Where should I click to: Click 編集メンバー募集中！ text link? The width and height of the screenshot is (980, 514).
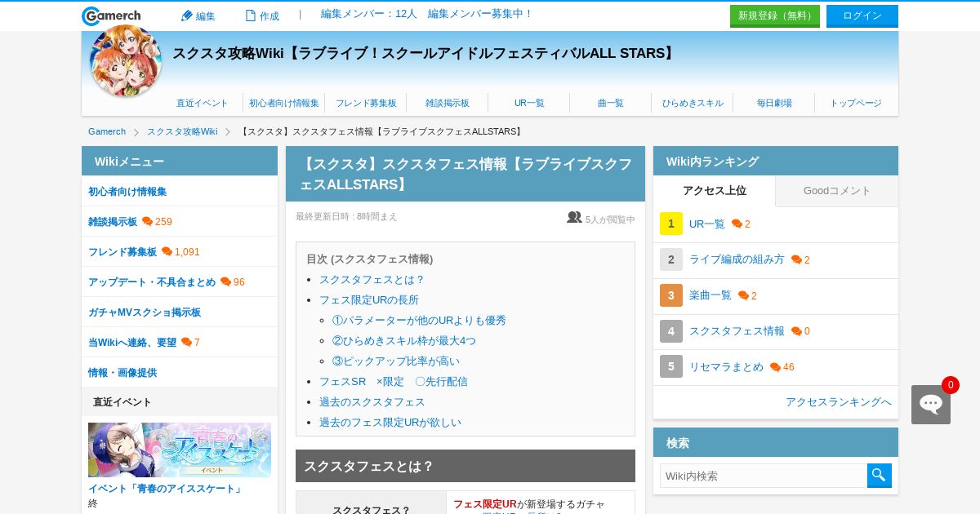click(480, 14)
